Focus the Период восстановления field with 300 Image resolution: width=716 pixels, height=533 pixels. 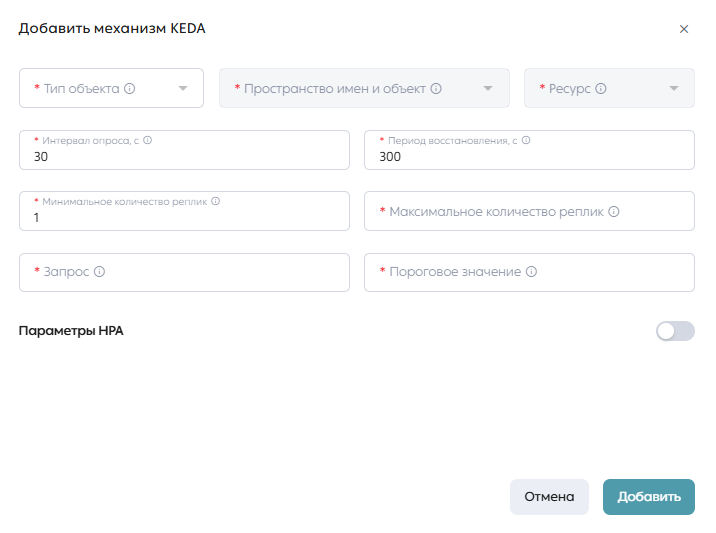click(x=530, y=150)
